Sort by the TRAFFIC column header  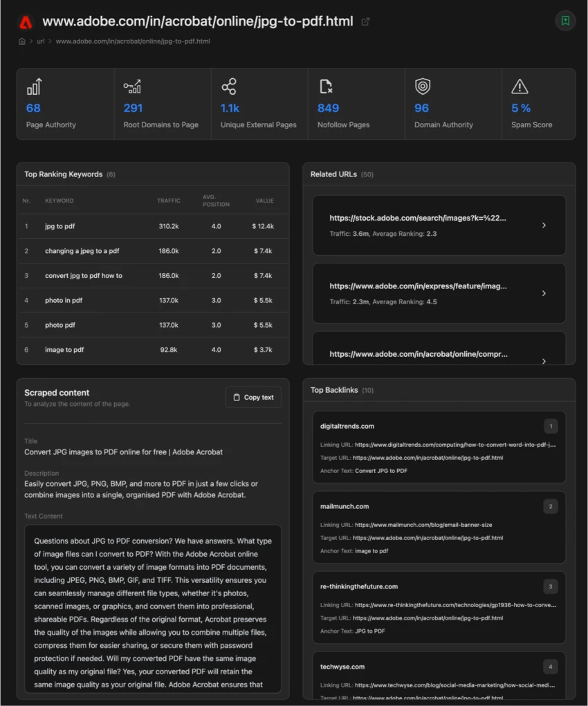pyautogui.click(x=169, y=201)
